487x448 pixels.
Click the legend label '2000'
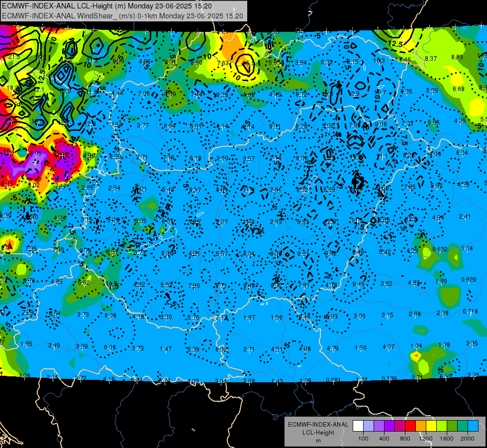coord(468,439)
